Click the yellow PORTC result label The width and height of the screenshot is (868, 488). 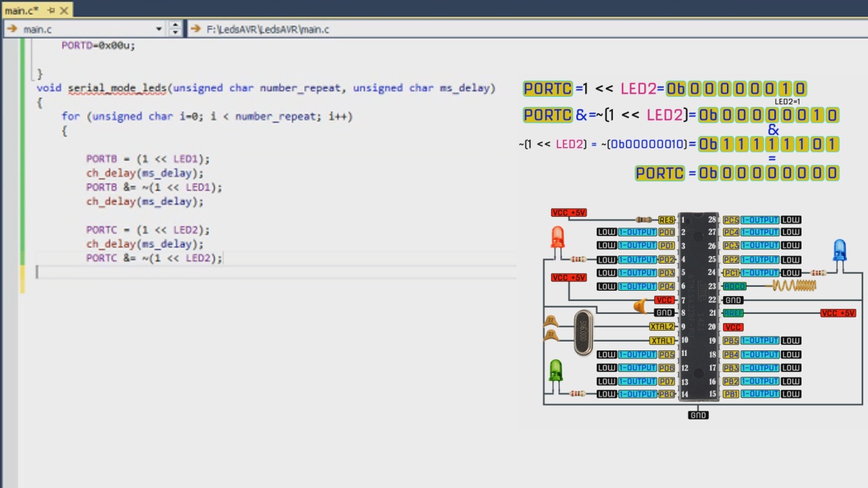pyautogui.click(x=660, y=173)
